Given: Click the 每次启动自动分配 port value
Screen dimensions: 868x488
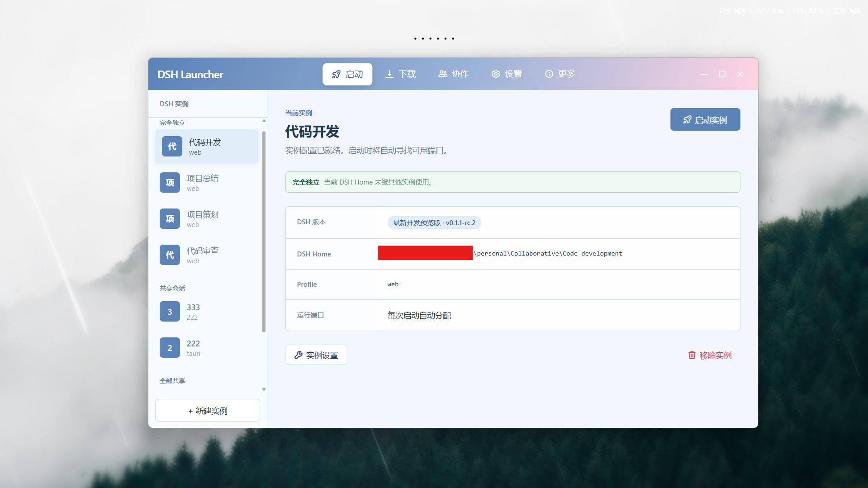Looking at the screenshot, I should (419, 315).
